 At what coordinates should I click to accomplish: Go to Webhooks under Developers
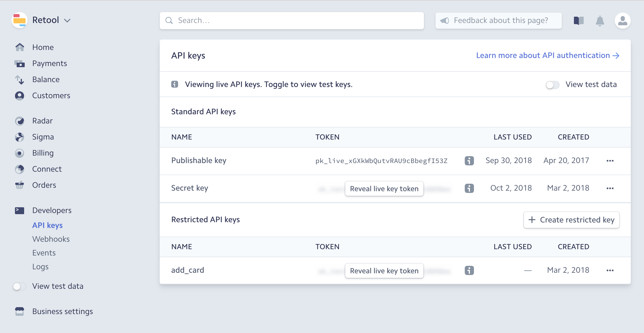(x=51, y=239)
